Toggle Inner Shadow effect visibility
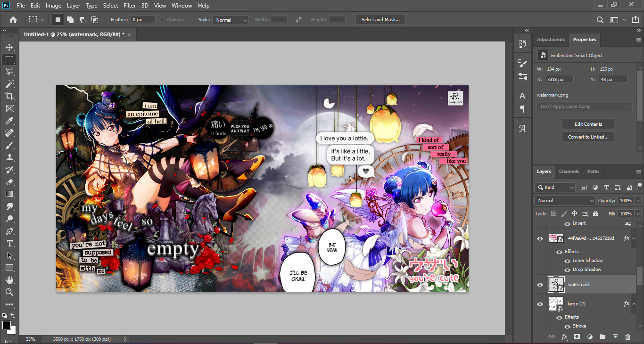Screen dimensions: 644x344 click(568, 261)
